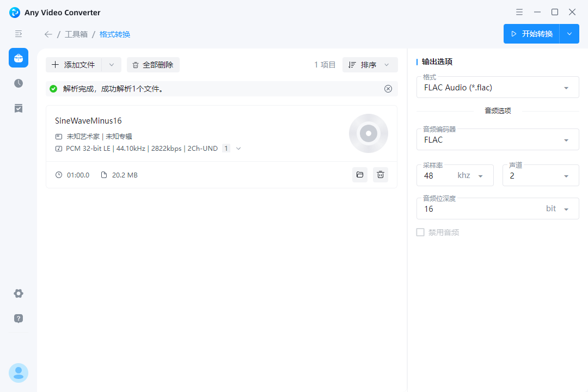
Task: Click the SineWaveMinus16 file title
Action: [89, 121]
